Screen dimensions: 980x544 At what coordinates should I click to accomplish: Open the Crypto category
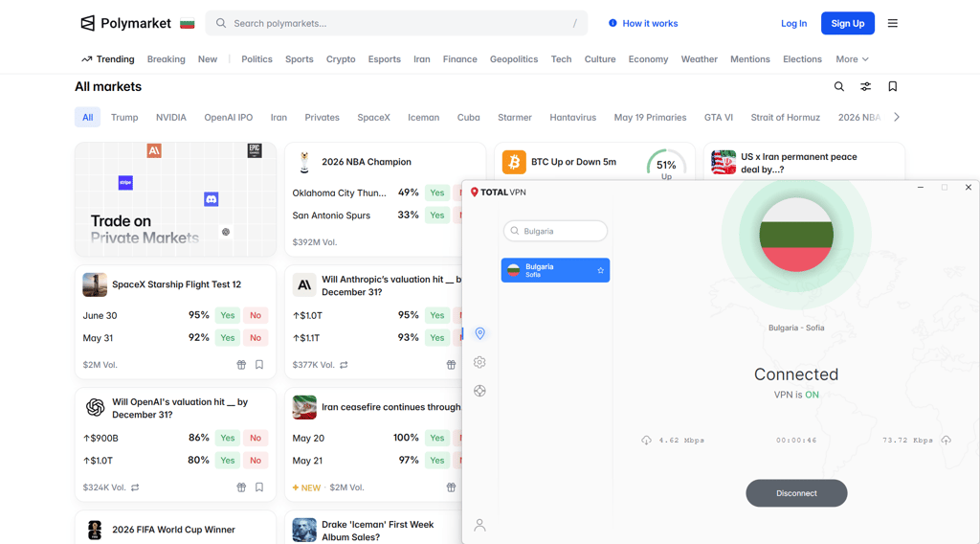(x=341, y=58)
